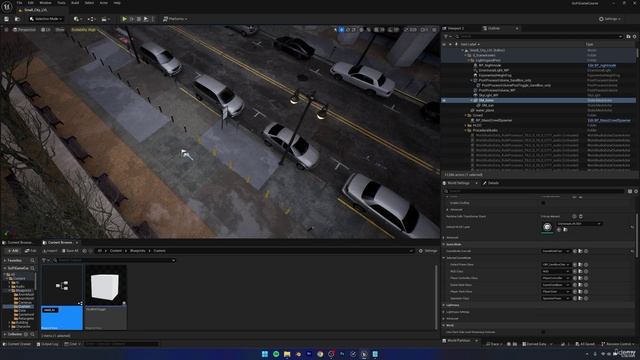Click the World Settings search field
This screenshot has height=360, width=640.
pos(535,191)
